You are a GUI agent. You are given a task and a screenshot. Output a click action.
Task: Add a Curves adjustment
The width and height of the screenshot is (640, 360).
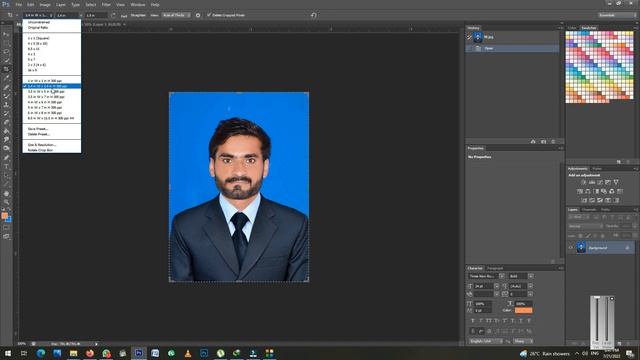[x=600, y=182]
